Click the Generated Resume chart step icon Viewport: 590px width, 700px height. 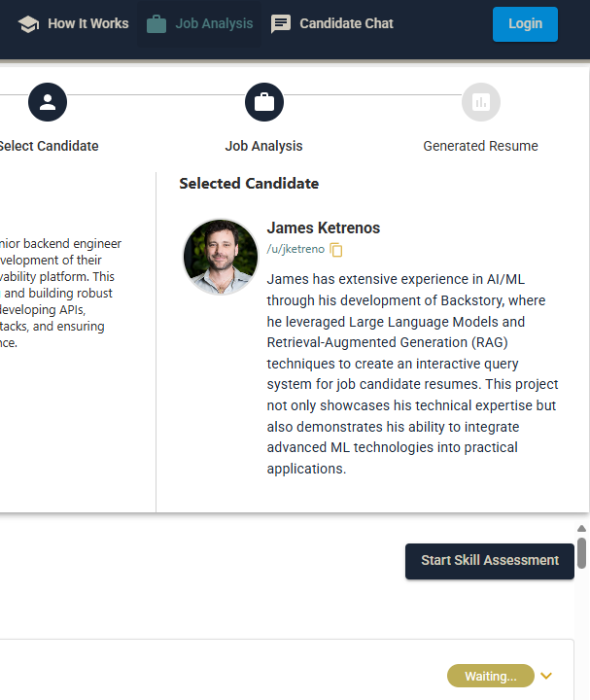pos(480,102)
